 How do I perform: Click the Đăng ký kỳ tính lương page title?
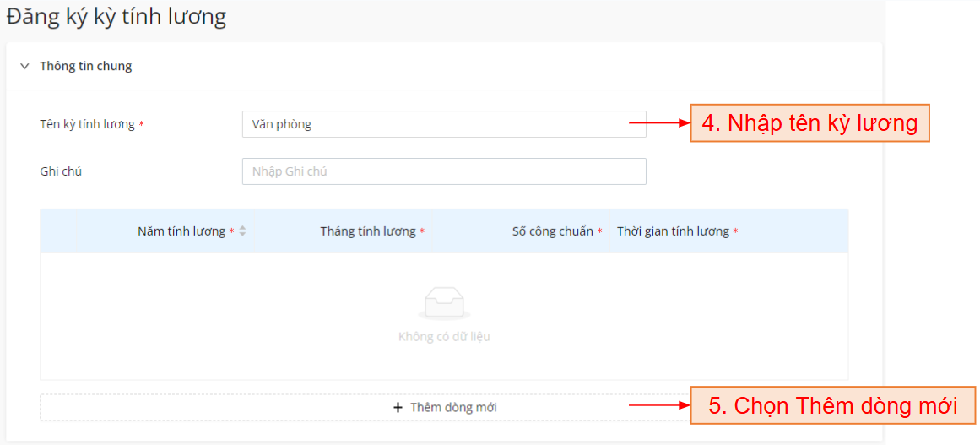tap(116, 17)
